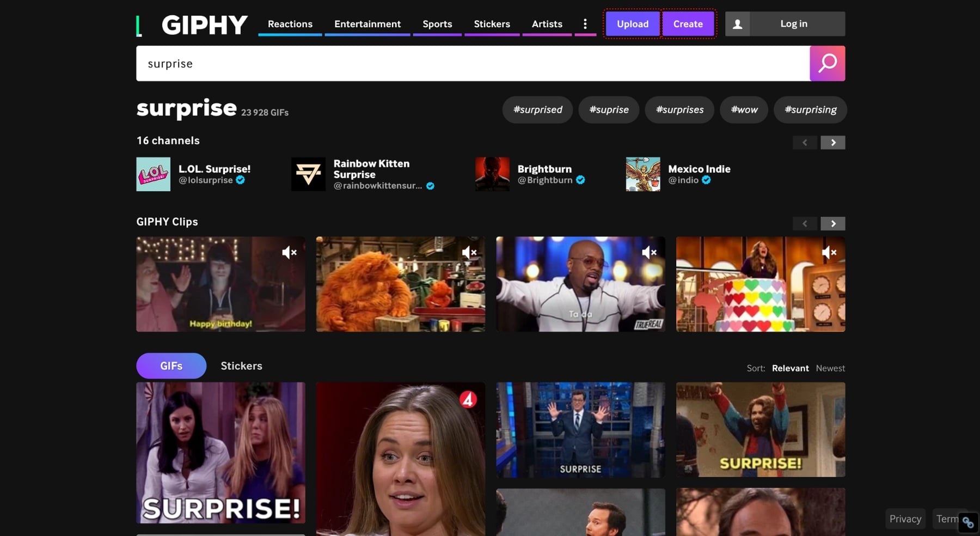Open the three-dot more menu
980x536 pixels.
pyautogui.click(x=585, y=24)
